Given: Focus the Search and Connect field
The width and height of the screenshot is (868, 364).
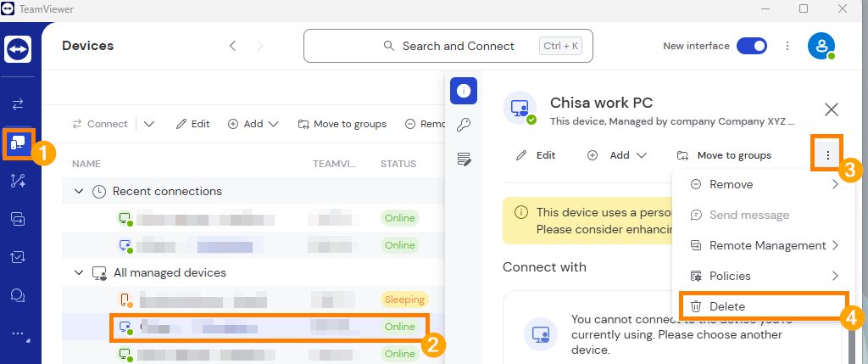Looking at the screenshot, I should [x=448, y=46].
